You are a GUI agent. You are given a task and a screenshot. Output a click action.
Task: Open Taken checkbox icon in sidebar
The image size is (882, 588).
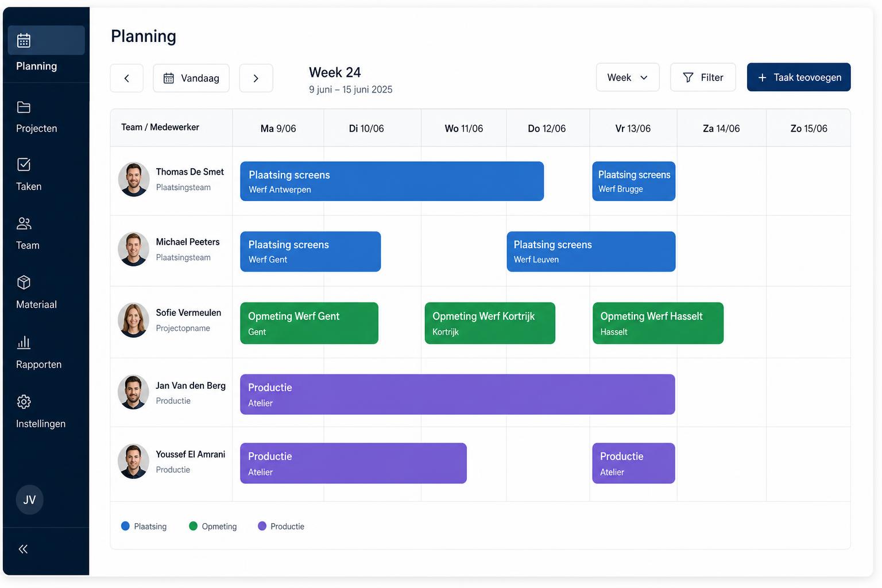click(24, 165)
